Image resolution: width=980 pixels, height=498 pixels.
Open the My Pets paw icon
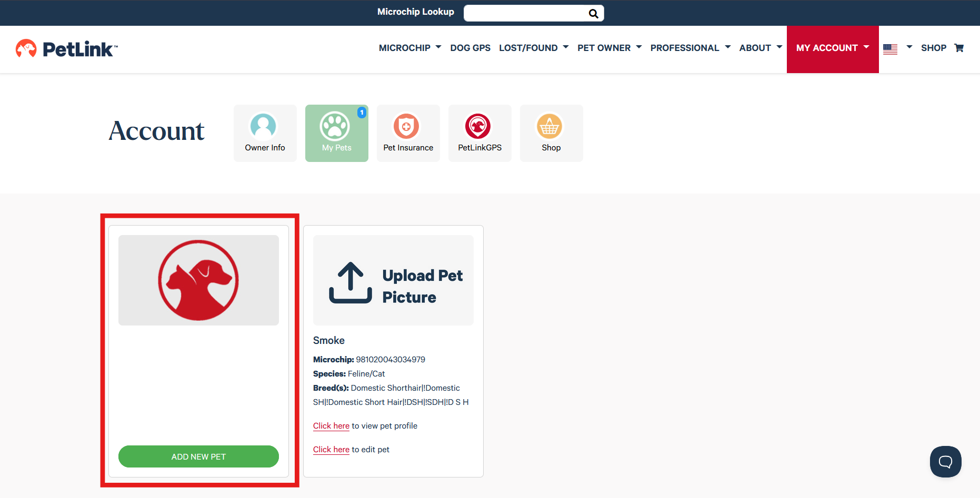335,126
